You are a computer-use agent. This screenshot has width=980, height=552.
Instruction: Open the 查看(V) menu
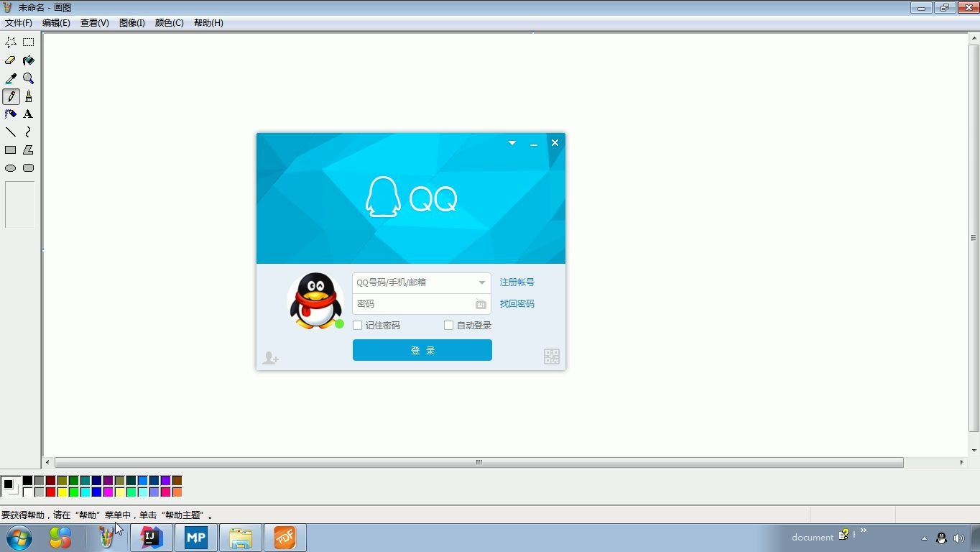coord(94,23)
